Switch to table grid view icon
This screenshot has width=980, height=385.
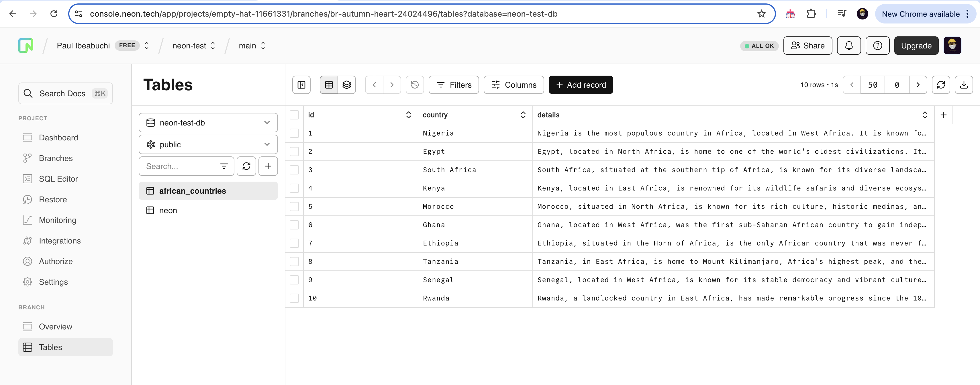[x=329, y=85]
